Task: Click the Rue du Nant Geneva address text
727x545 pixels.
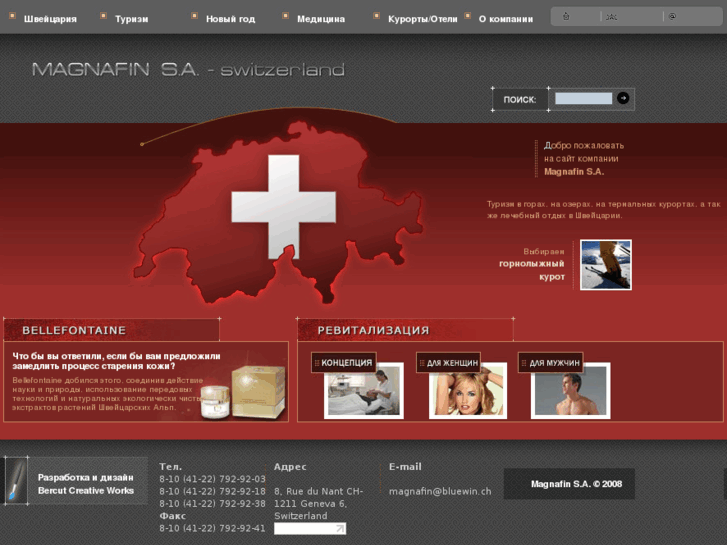Action: [319, 503]
